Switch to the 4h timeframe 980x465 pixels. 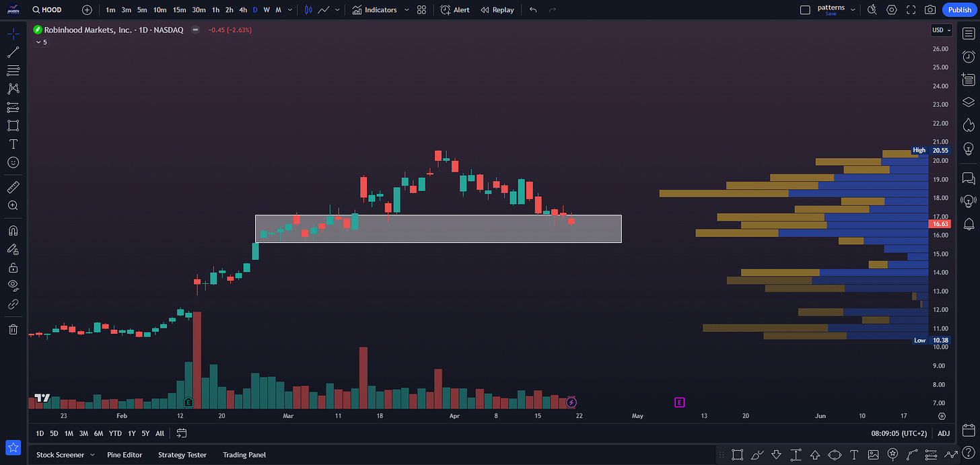click(x=243, y=10)
